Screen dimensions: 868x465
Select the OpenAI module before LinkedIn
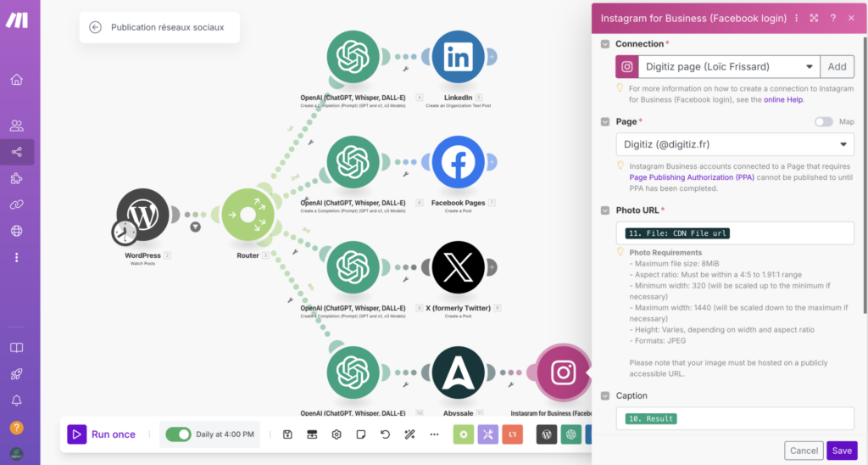(x=353, y=57)
